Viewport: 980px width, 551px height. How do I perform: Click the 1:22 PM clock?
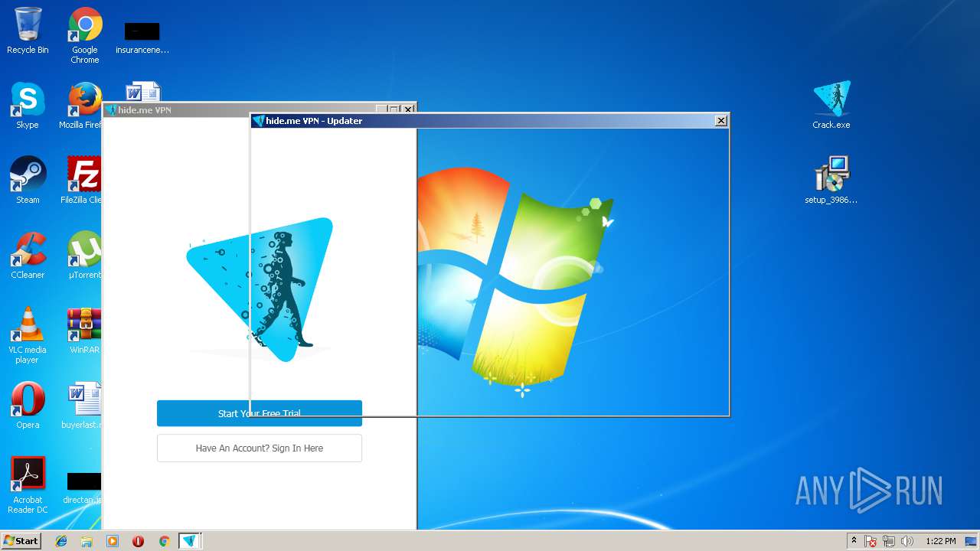click(x=940, y=541)
